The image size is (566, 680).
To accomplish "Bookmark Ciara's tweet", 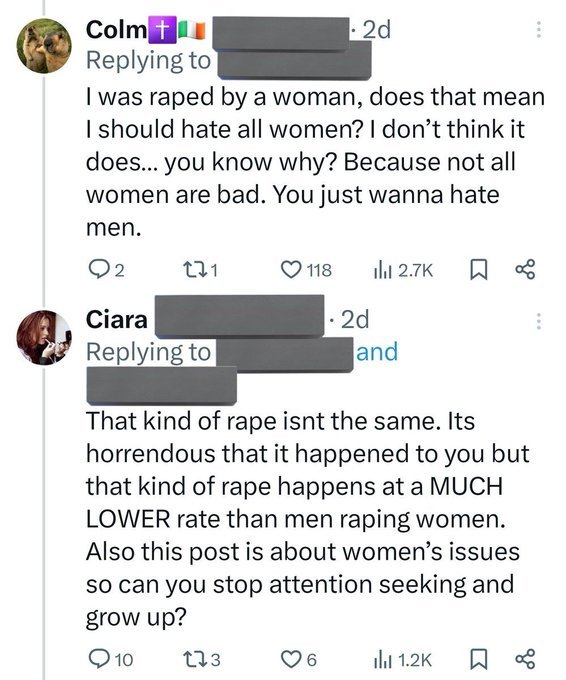I will click(479, 660).
